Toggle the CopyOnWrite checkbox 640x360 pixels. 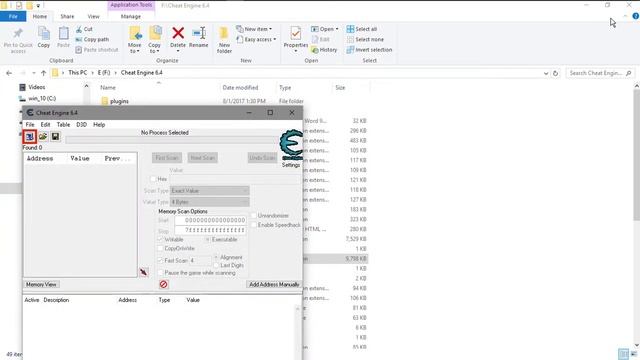pyautogui.click(x=161, y=249)
